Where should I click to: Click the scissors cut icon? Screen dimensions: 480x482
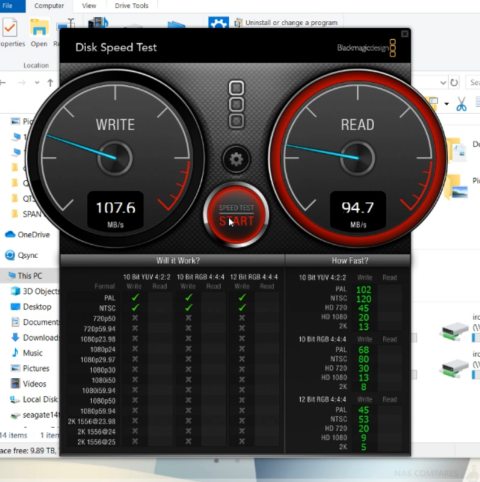[461, 104]
